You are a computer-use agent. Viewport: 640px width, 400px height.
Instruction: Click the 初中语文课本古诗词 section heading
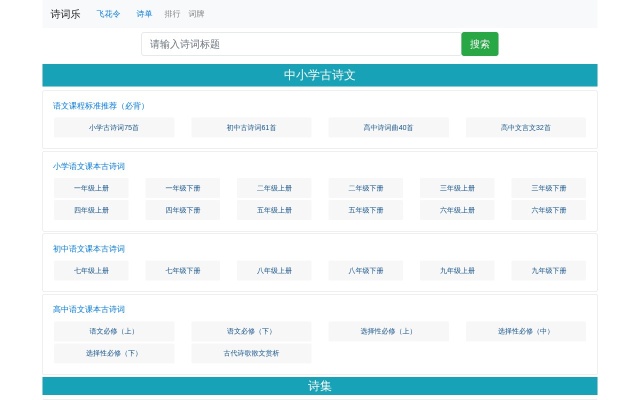pyautogui.click(x=89, y=249)
